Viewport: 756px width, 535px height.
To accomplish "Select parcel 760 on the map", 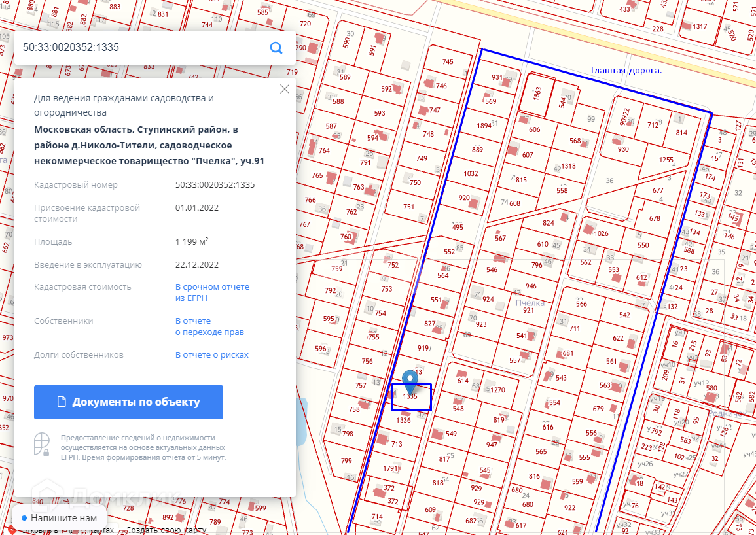I will [346, 237].
